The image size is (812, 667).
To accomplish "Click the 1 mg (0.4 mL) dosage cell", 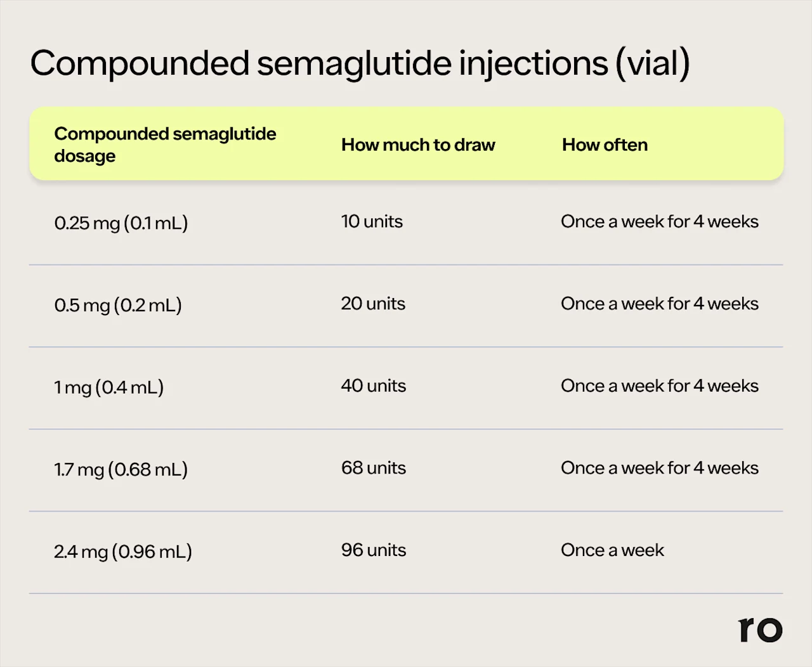I will (x=108, y=387).
